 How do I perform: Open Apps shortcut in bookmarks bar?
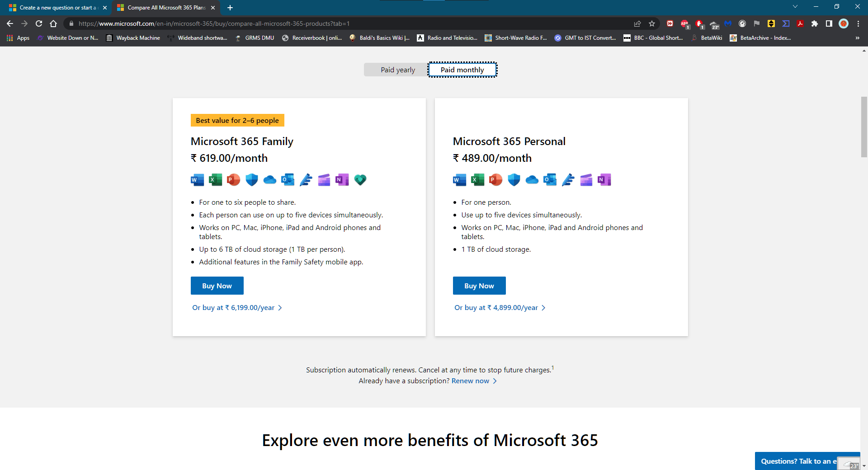coord(18,38)
